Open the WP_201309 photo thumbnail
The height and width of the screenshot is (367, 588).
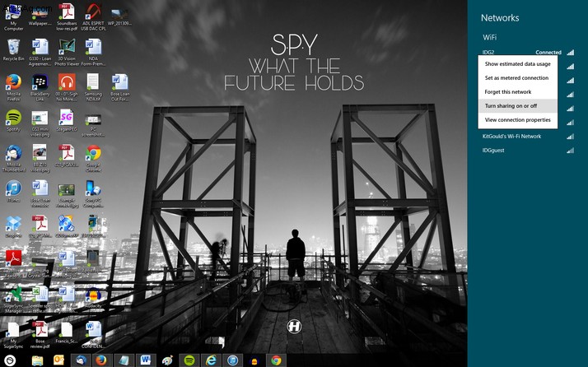click(x=120, y=16)
